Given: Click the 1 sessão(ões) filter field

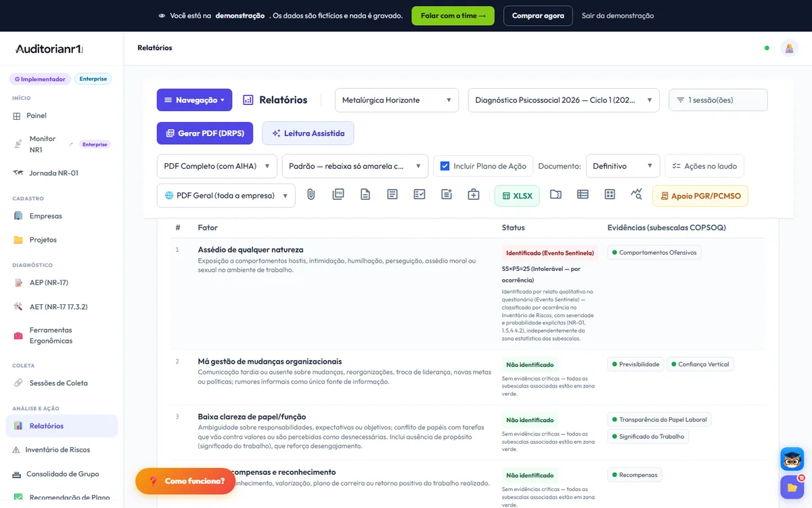Looking at the screenshot, I should [718, 100].
